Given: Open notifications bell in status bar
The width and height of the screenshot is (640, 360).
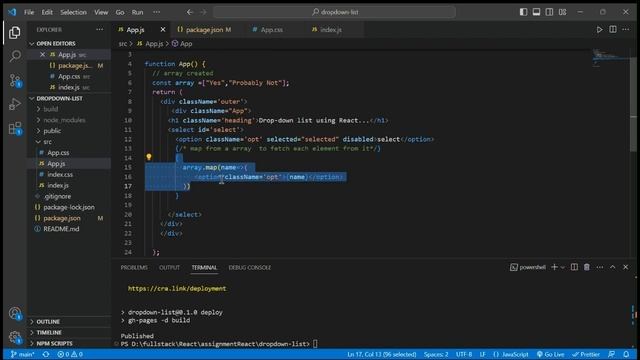Looking at the screenshot, I should coord(626,354).
